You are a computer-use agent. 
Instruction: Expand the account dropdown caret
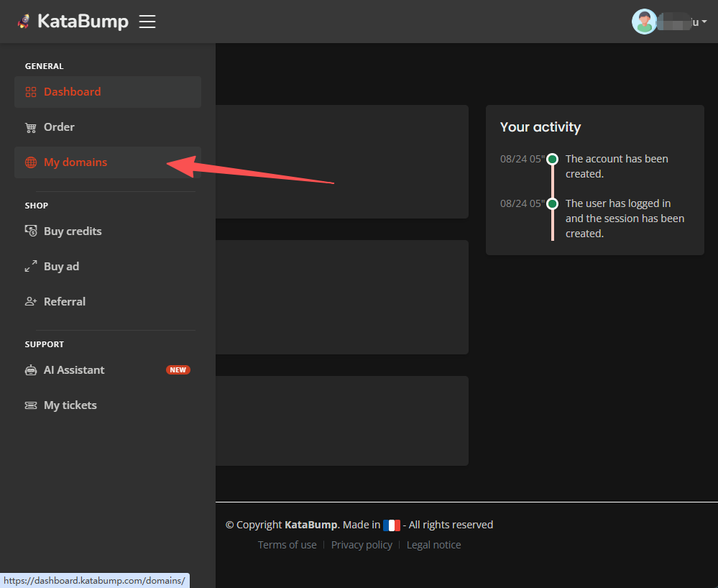click(x=704, y=22)
